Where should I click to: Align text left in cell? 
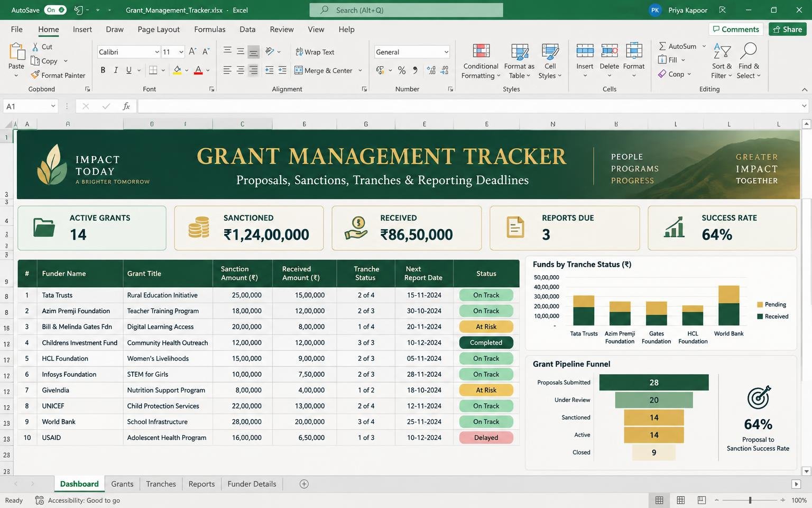point(227,70)
